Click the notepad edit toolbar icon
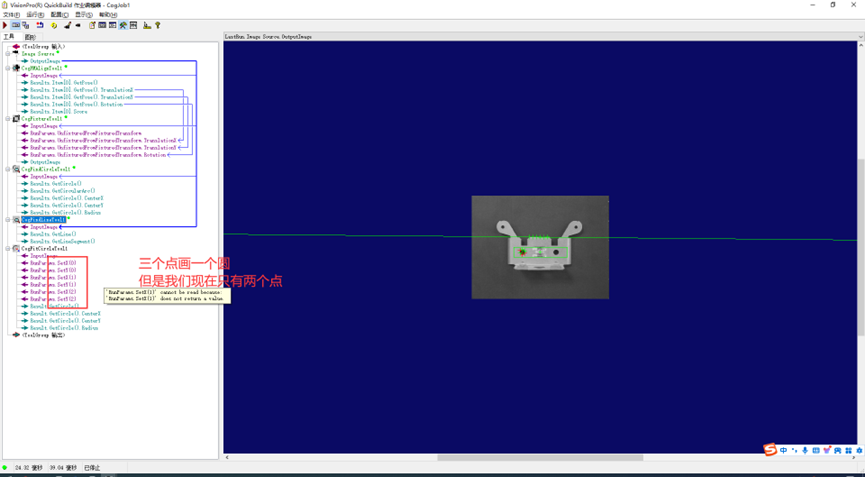 (92, 25)
